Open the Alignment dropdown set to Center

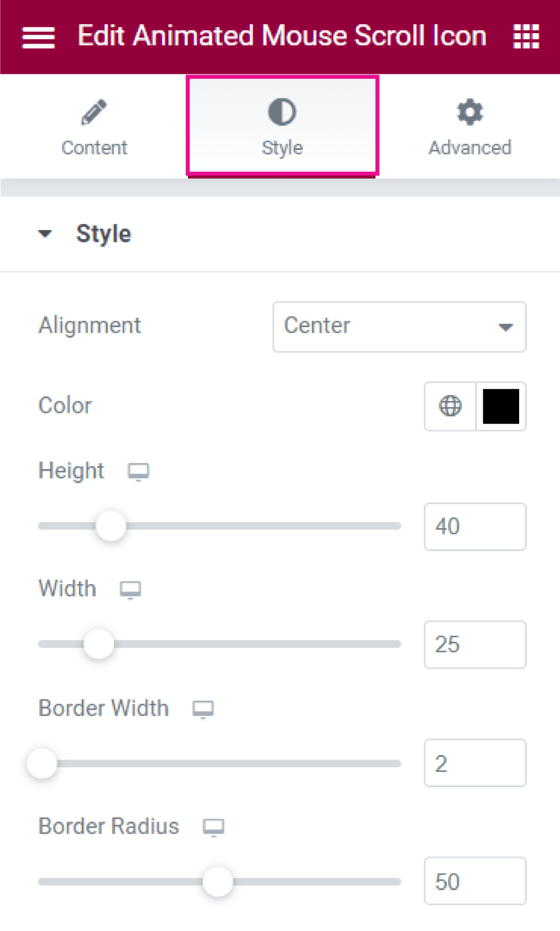pyautogui.click(x=400, y=327)
